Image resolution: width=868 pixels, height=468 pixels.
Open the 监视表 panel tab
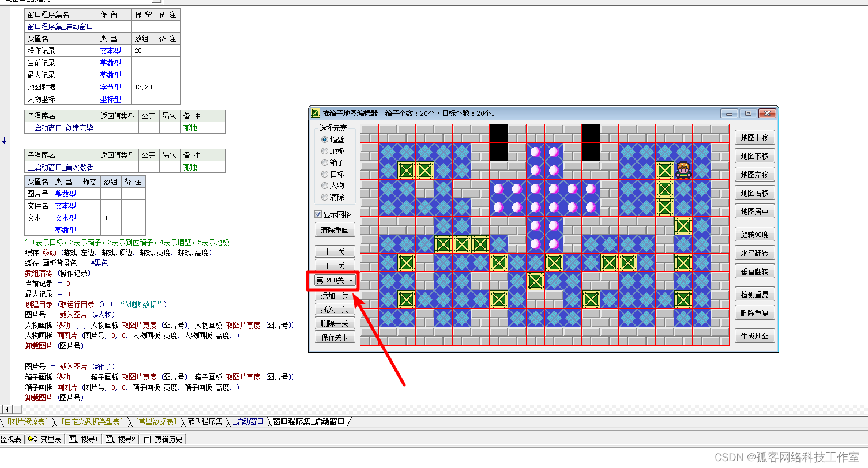pyautogui.click(x=11, y=439)
